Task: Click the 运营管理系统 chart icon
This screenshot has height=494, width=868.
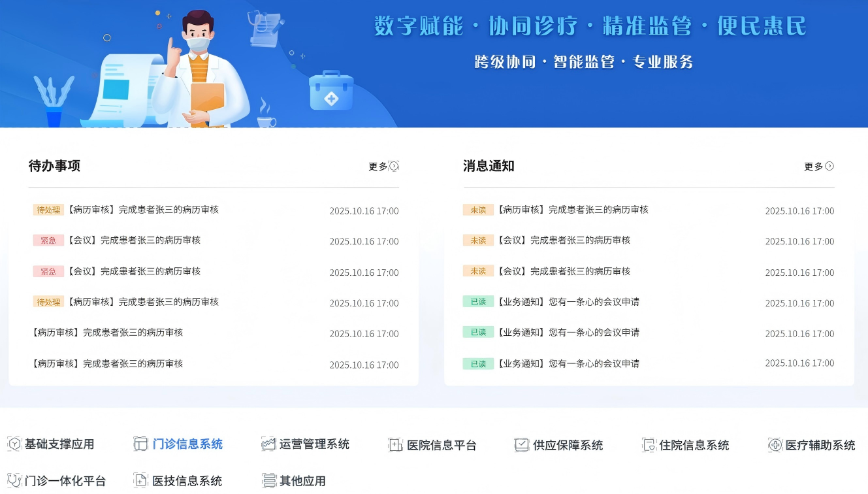Action: coord(268,444)
